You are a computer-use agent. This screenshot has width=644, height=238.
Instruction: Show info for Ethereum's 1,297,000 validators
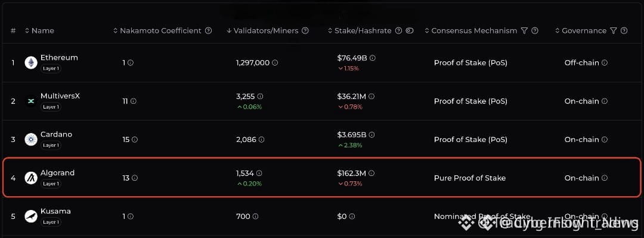(275, 63)
